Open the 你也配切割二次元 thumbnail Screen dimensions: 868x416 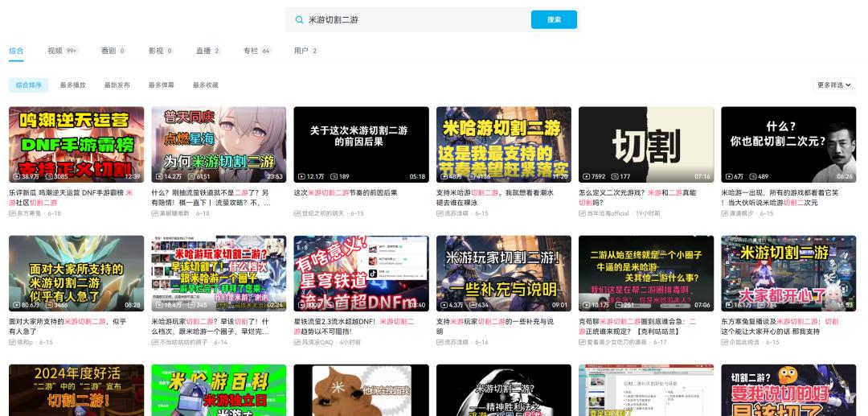789,145
